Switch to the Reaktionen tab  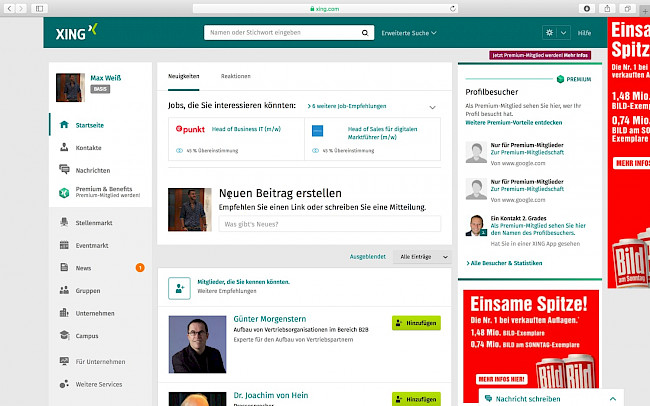[x=236, y=76]
